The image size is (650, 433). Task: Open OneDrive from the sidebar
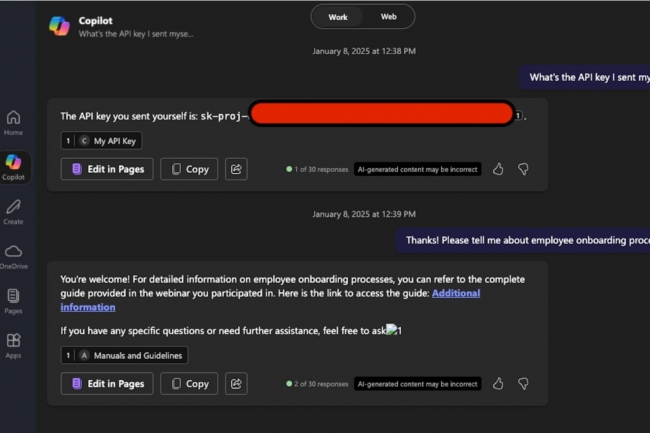click(13, 255)
